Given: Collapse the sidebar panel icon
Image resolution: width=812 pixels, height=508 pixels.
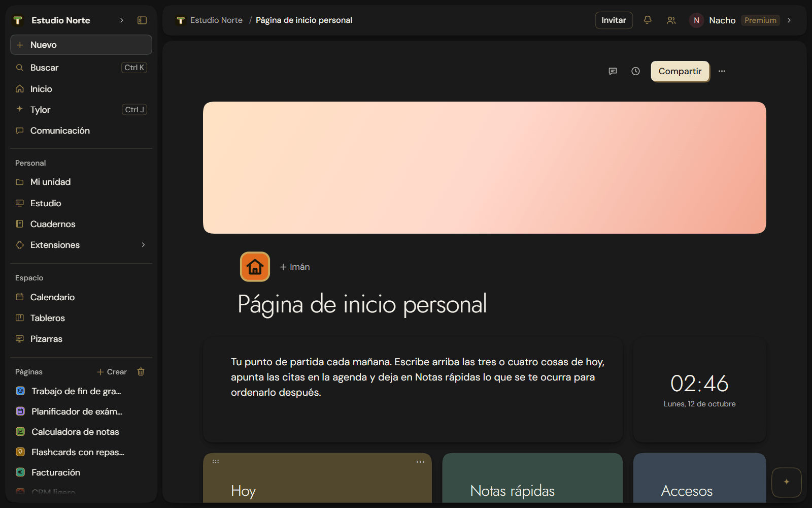Looking at the screenshot, I should point(142,20).
